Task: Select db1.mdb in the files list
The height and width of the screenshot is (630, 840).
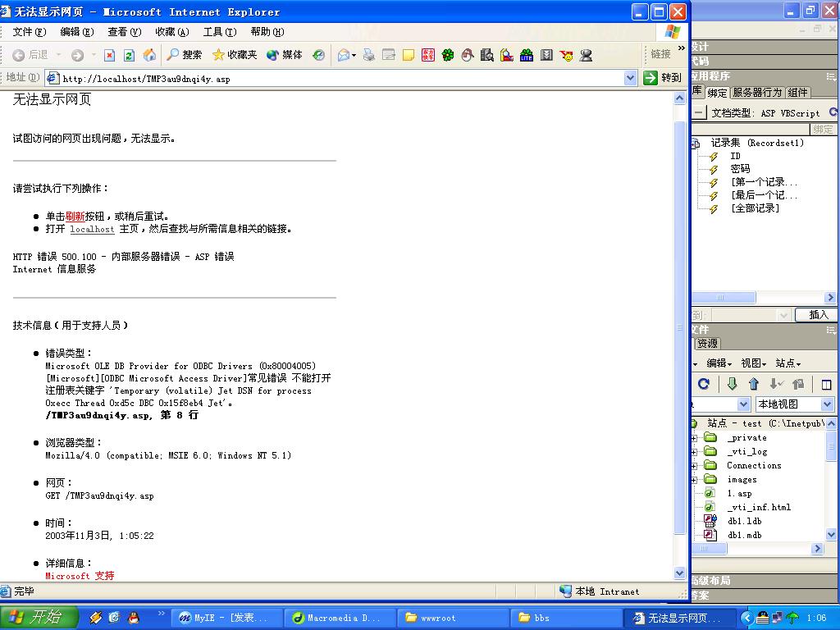Action: (x=744, y=535)
